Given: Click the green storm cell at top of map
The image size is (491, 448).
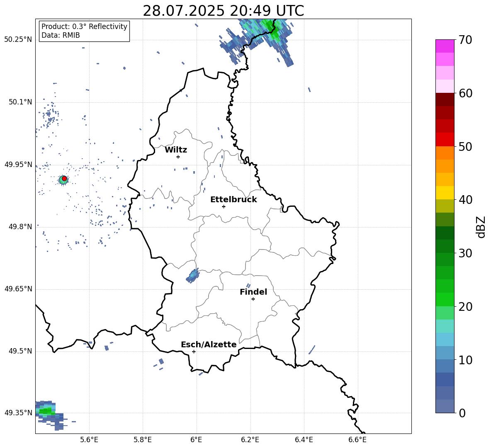Looking at the screenshot, I should (x=270, y=29).
